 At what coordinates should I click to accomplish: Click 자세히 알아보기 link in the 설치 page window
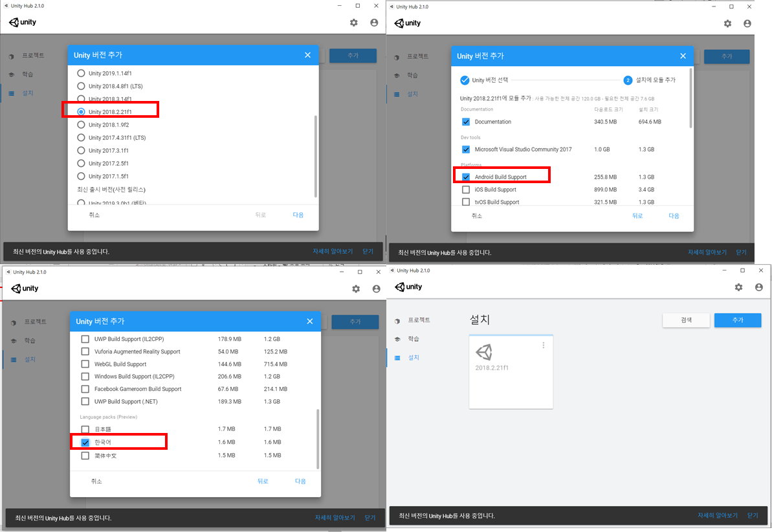point(718,515)
